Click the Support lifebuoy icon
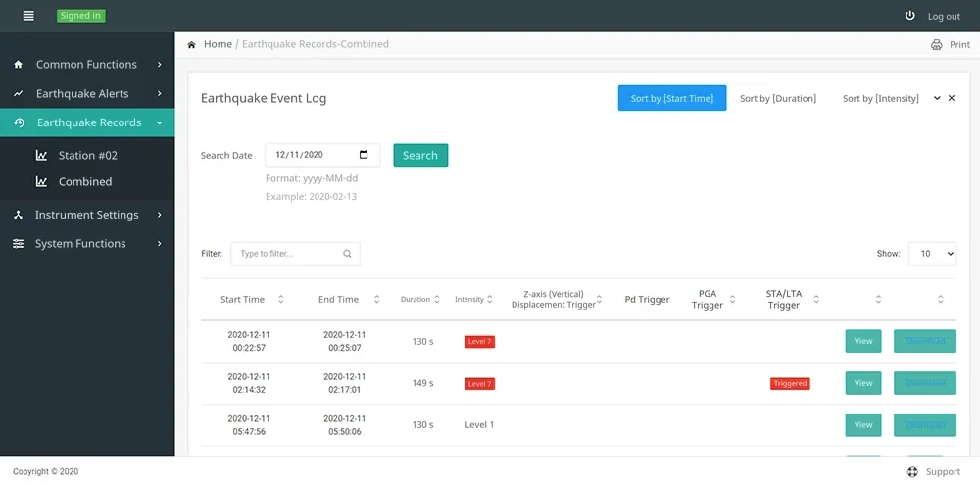Viewport: 980px width, 487px height. [x=912, y=472]
